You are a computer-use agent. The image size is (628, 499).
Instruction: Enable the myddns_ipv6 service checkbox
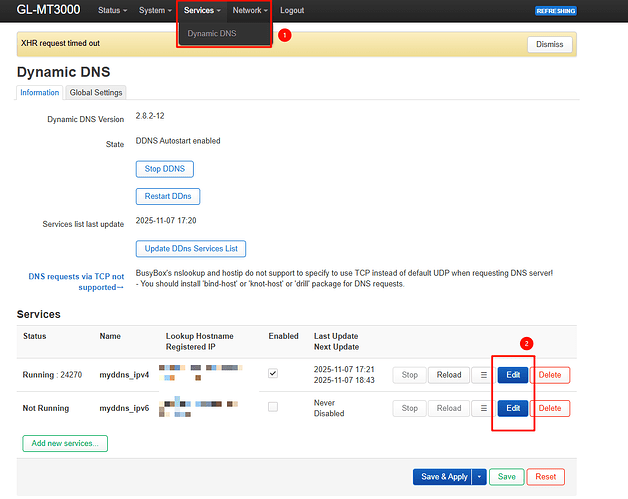(x=274, y=406)
